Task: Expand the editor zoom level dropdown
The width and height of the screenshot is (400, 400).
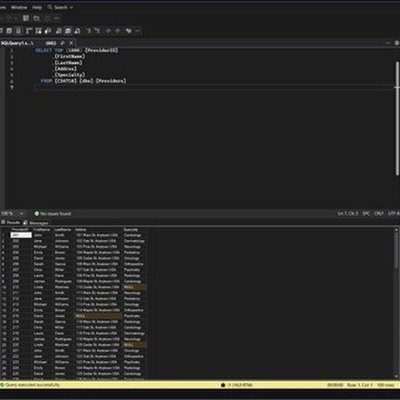Action: coord(22,213)
